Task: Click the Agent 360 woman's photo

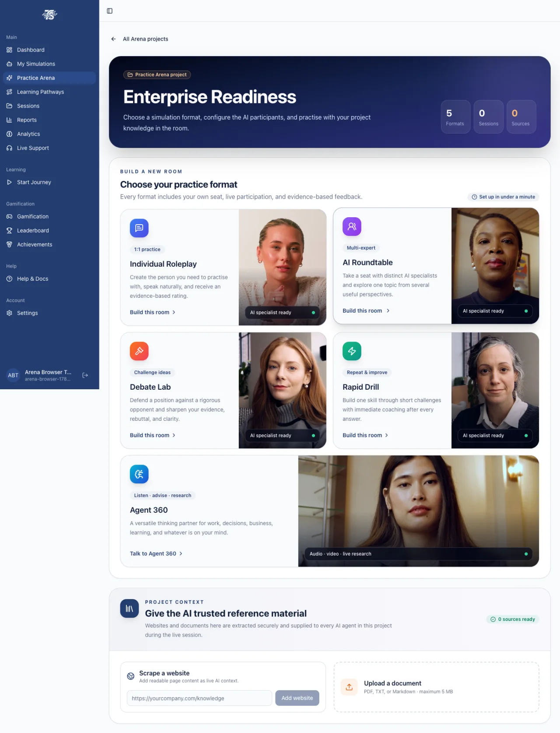Action: pos(419,511)
